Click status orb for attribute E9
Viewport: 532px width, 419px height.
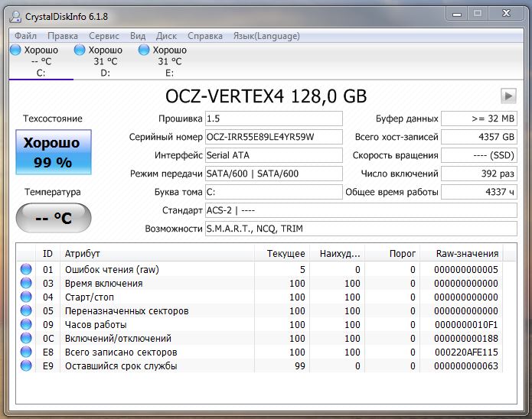[26, 365]
